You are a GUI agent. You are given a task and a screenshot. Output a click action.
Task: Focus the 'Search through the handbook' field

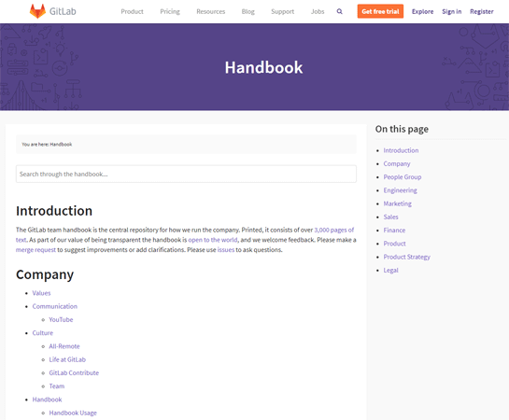click(186, 175)
